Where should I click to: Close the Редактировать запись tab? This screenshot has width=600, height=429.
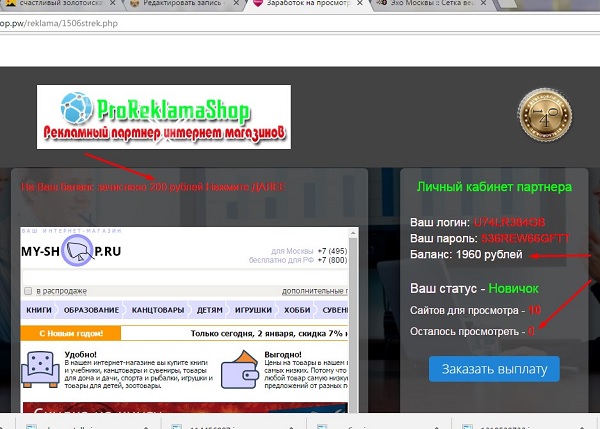[x=237, y=3]
